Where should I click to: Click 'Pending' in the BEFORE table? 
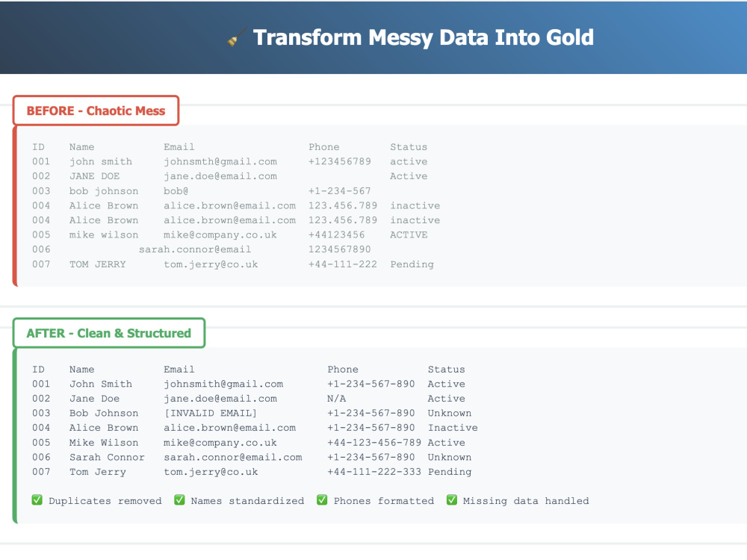(x=412, y=264)
